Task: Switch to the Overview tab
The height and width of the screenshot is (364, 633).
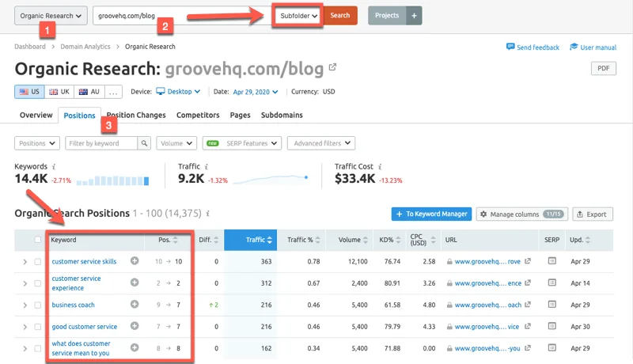Action: (x=36, y=115)
